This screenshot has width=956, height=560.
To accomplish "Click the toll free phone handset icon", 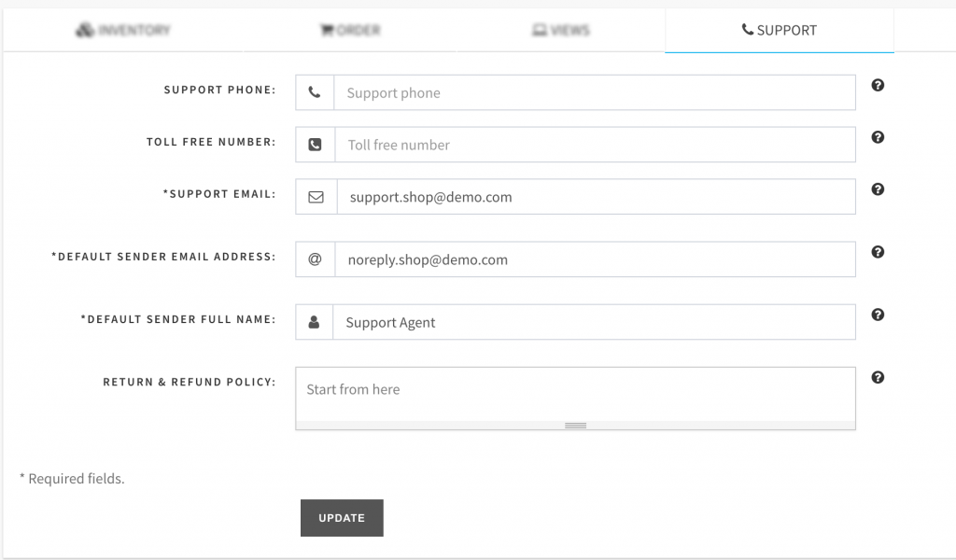I will [x=315, y=144].
